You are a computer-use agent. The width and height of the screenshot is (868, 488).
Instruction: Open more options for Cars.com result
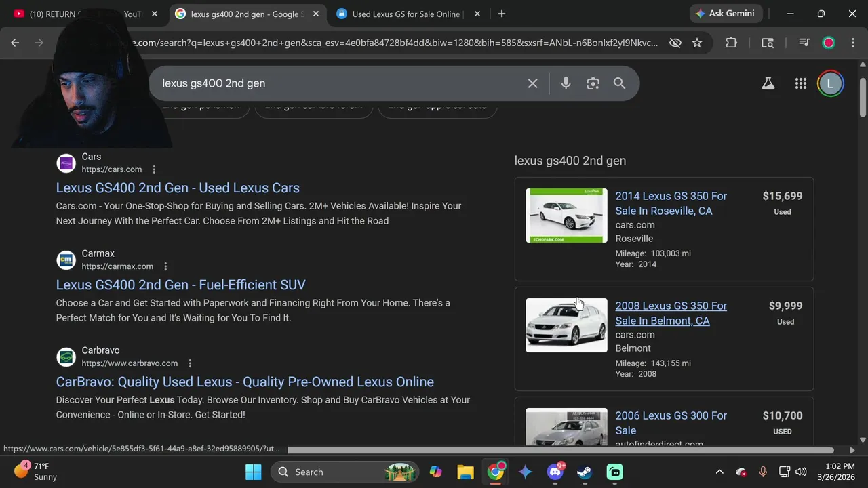click(x=154, y=169)
